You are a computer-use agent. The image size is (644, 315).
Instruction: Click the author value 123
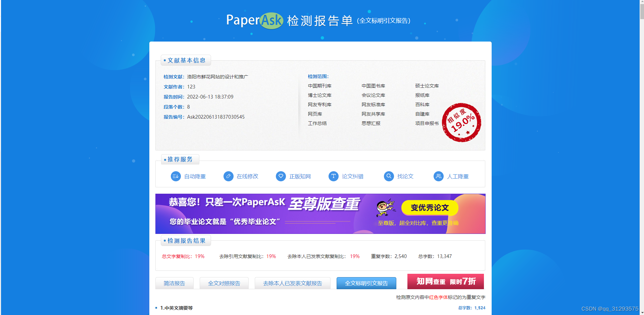tap(191, 87)
